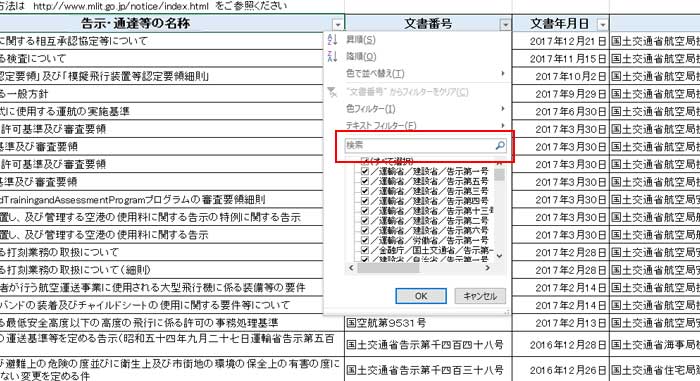Viewport: 700px width, 381px height.
Task: Click the magnifier icon in the search box
Action: tap(500, 145)
